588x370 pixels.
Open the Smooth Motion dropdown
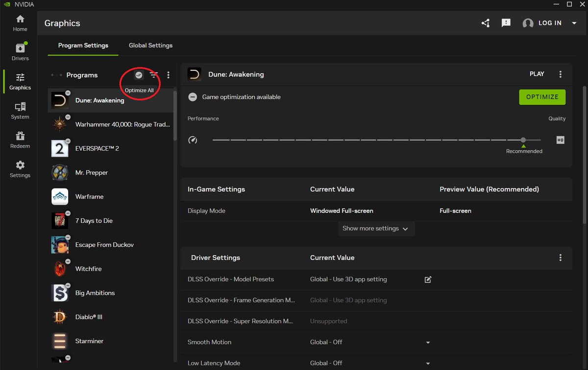pyautogui.click(x=428, y=343)
